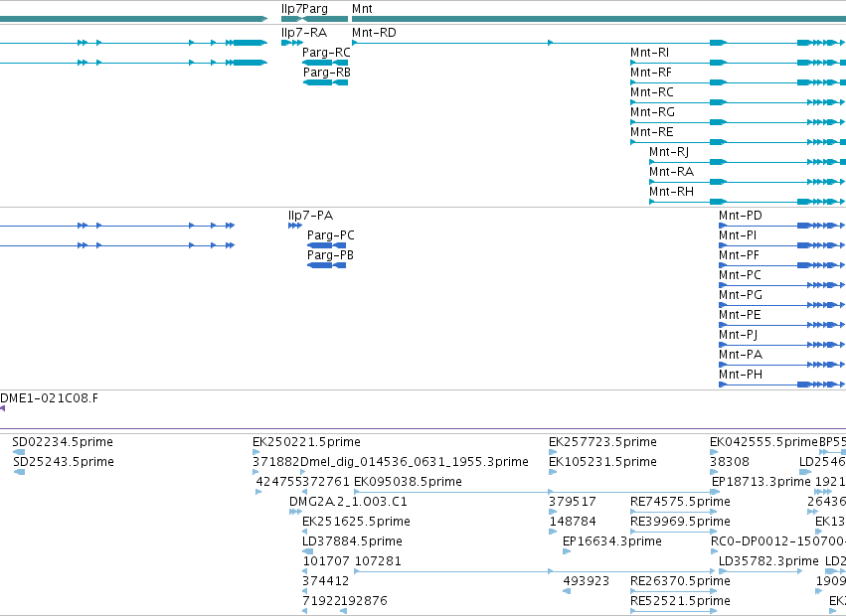
Task: Click the Mnt-PE protein label
Action: [740, 315]
